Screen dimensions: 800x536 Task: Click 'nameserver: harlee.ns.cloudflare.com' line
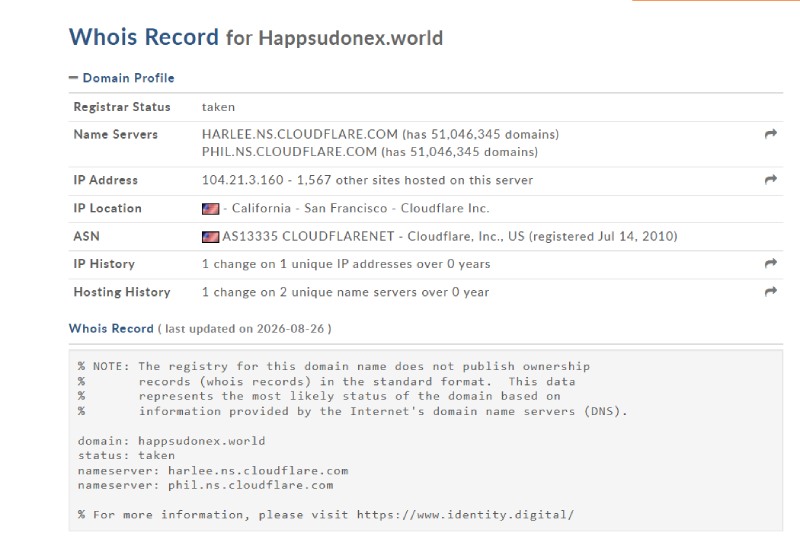(x=213, y=471)
